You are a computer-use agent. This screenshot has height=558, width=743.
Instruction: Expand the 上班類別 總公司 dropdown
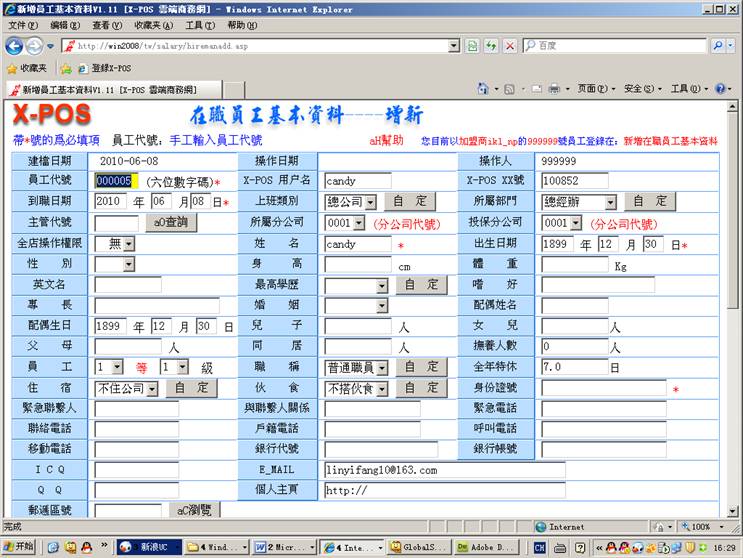pyautogui.click(x=370, y=202)
